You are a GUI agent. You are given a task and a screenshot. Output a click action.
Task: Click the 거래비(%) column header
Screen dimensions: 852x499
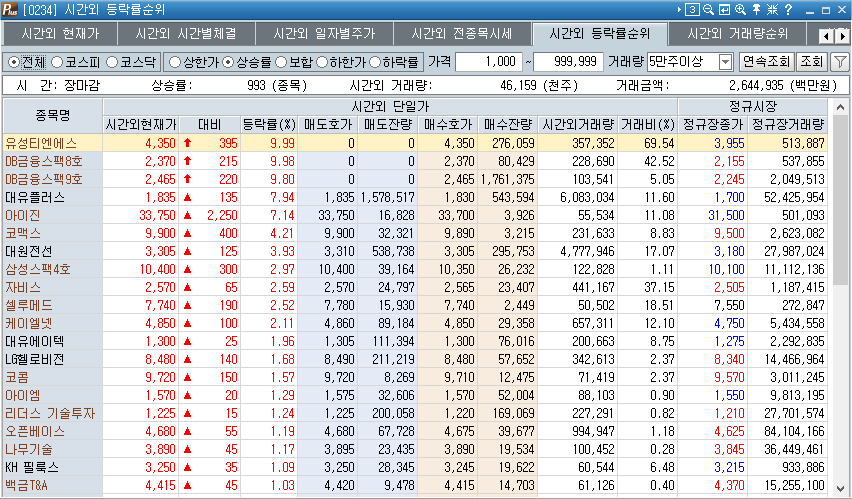click(648, 124)
